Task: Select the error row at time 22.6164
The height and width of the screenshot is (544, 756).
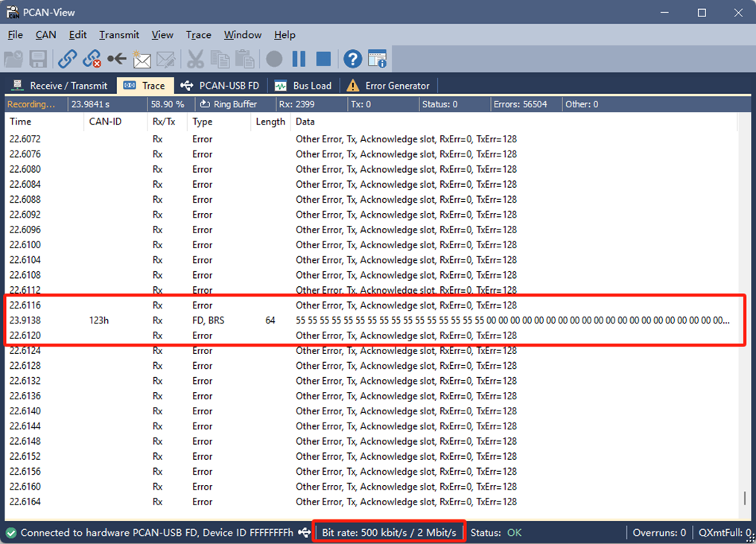Action: click(x=369, y=502)
